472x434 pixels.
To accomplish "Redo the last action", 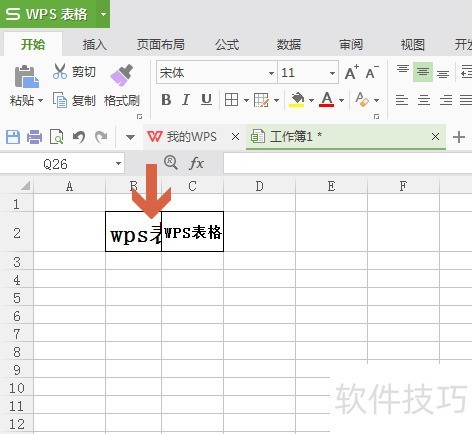I will tap(101, 137).
